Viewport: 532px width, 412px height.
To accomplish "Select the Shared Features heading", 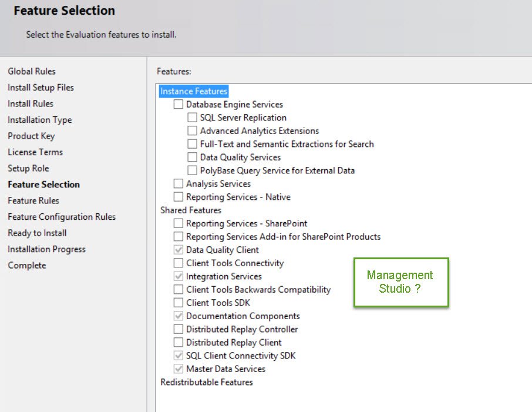I will pos(191,210).
